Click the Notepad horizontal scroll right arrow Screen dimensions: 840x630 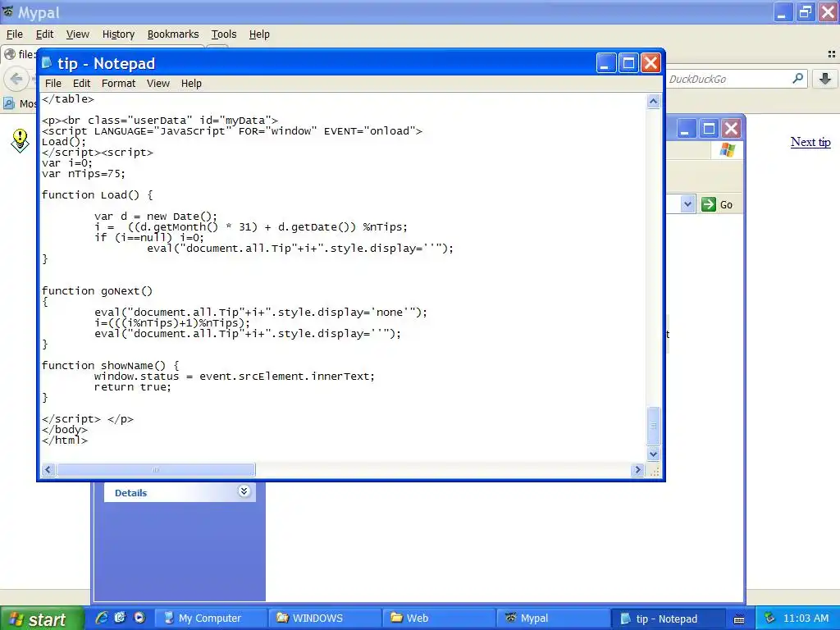[637, 470]
